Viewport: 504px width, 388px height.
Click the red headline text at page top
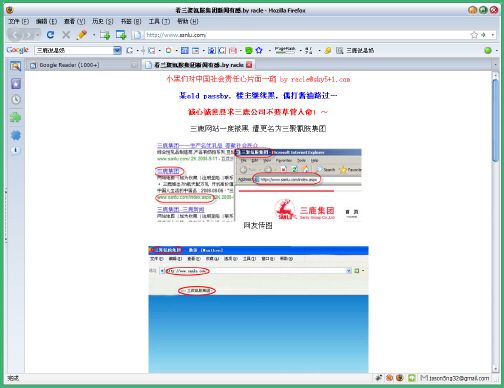[258, 79]
